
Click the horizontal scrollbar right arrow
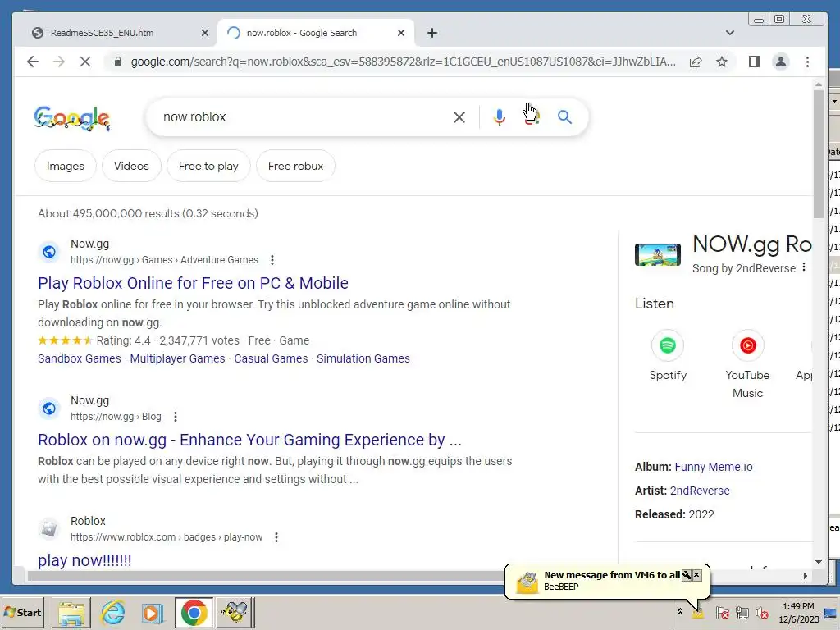pyautogui.click(x=806, y=576)
